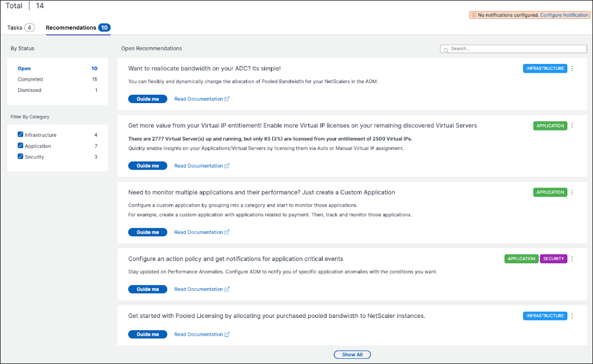Click Guide me for bandwidth reallocation
The image size is (593, 364).
click(148, 99)
